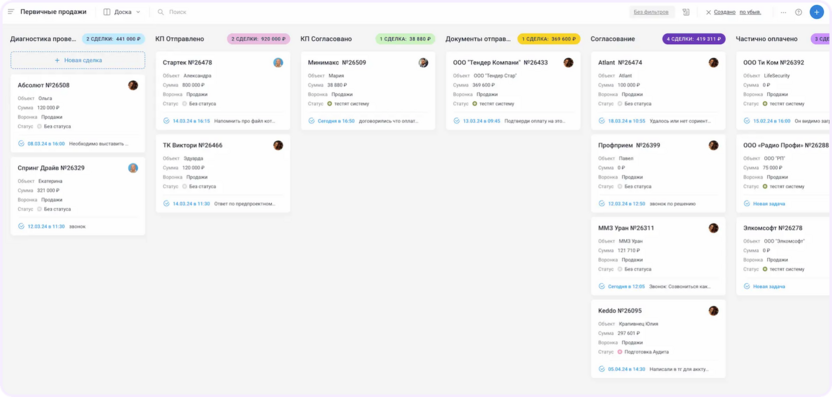Click the avatar on the ООО "Тендер Компани" card
The image size is (832, 397).
click(x=568, y=63)
